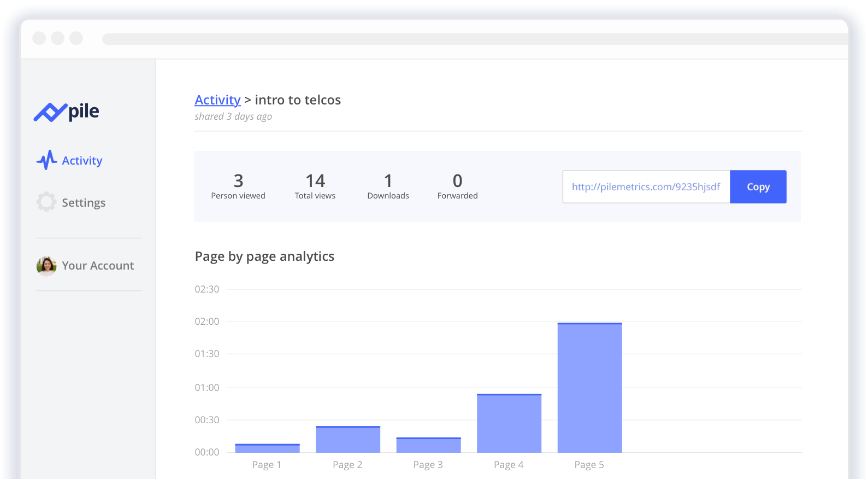Click the Settings gear icon
The height and width of the screenshot is (479, 868).
pos(46,202)
